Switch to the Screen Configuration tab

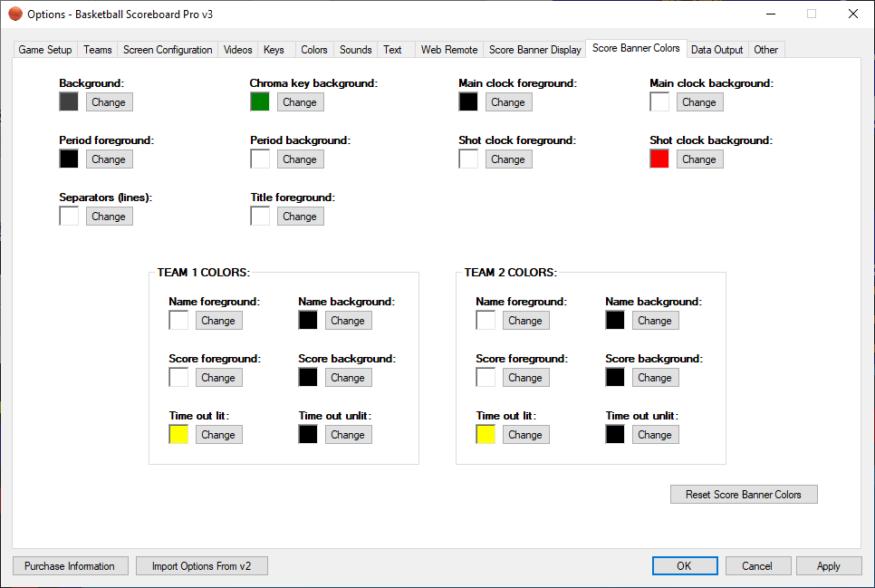pos(168,50)
